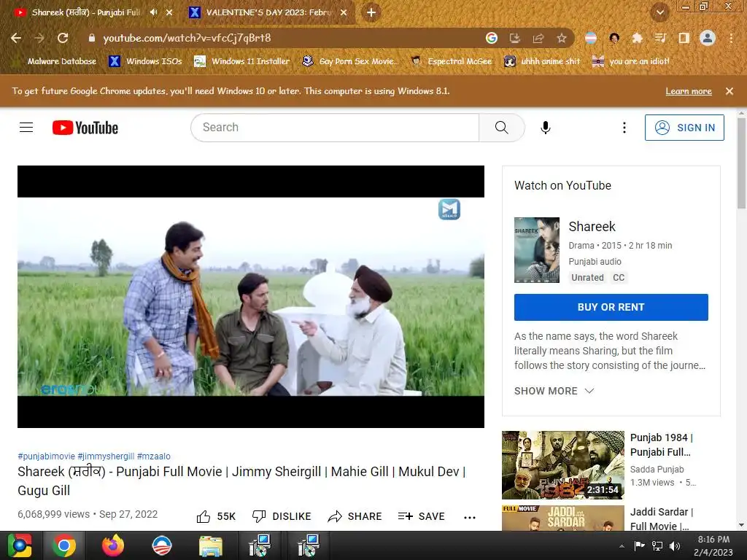Screen dimensions: 747x560
Task: Open the Google icon in address bar
Action: (492, 38)
